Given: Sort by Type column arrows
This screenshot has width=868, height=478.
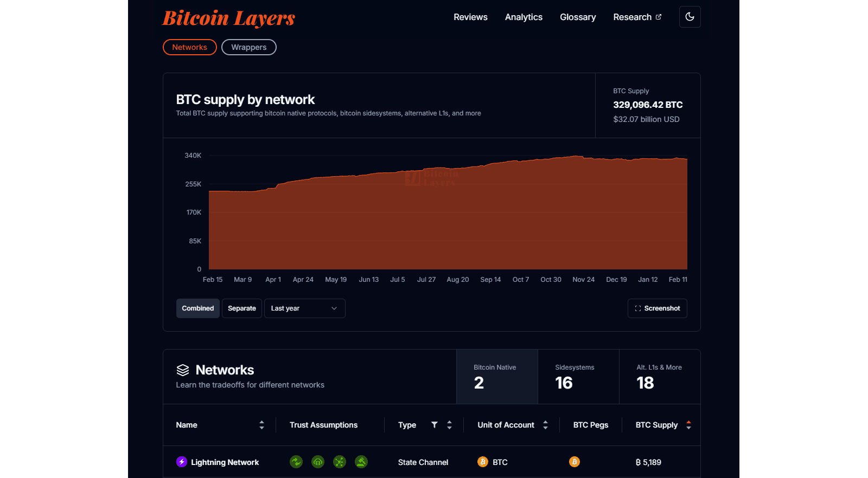Looking at the screenshot, I should pos(449,425).
